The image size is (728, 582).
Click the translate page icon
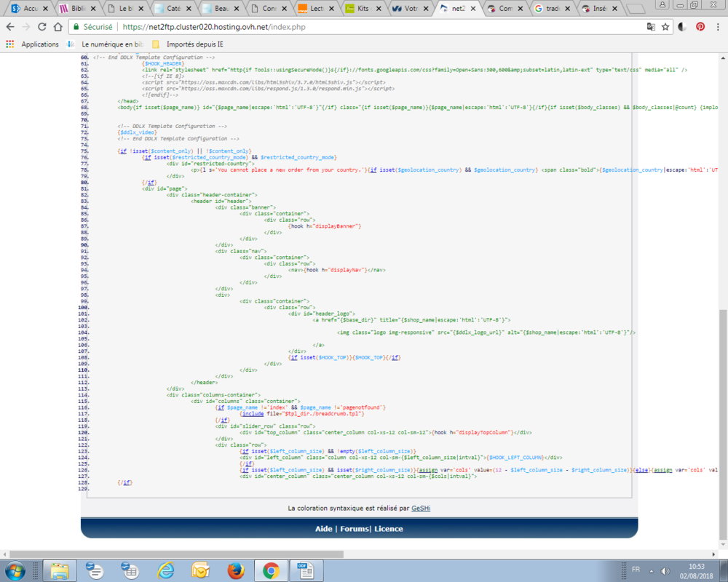coord(651,27)
